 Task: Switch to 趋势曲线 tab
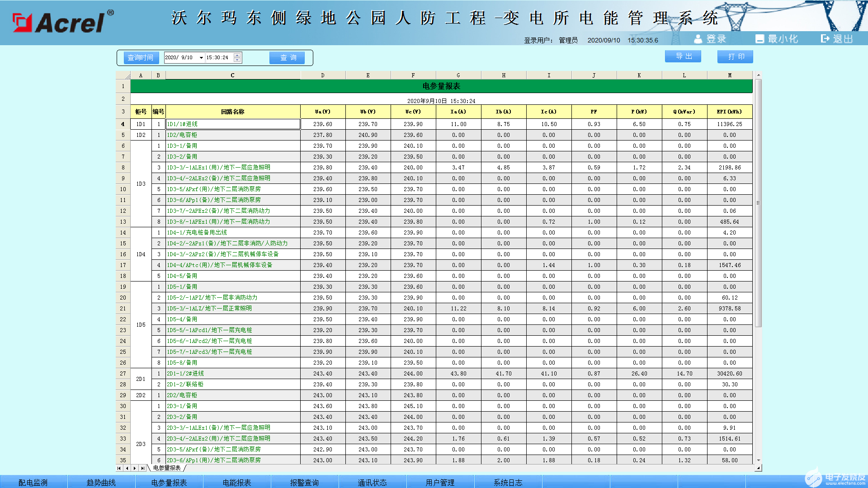pyautogui.click(x=101, y=482)
